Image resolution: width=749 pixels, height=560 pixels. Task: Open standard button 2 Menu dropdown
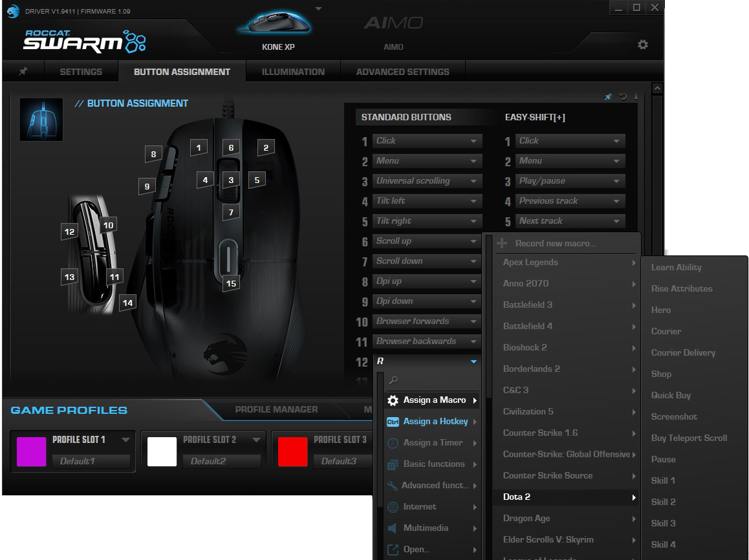[x=427, y=161]
